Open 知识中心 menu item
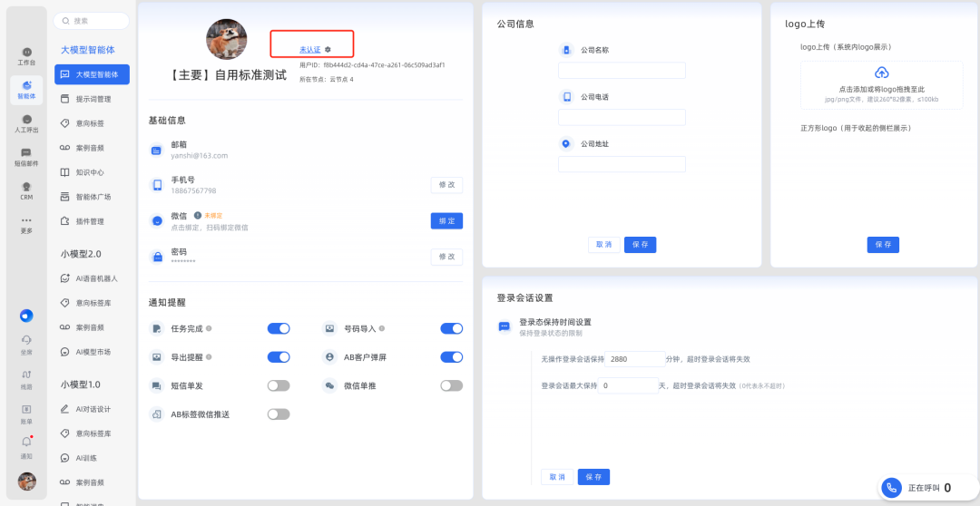Viewport: 980px width, 506px height. 89,172
